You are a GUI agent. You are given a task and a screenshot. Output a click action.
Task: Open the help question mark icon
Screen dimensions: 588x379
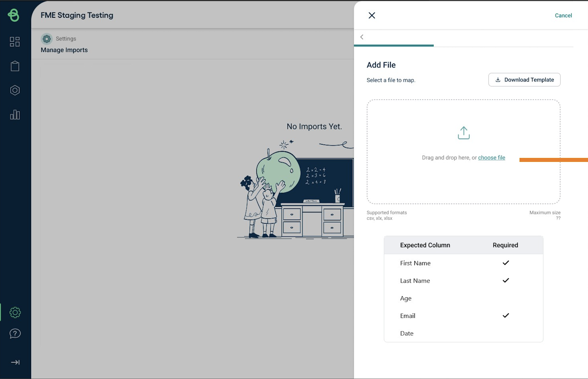click(x=15, y=334)
